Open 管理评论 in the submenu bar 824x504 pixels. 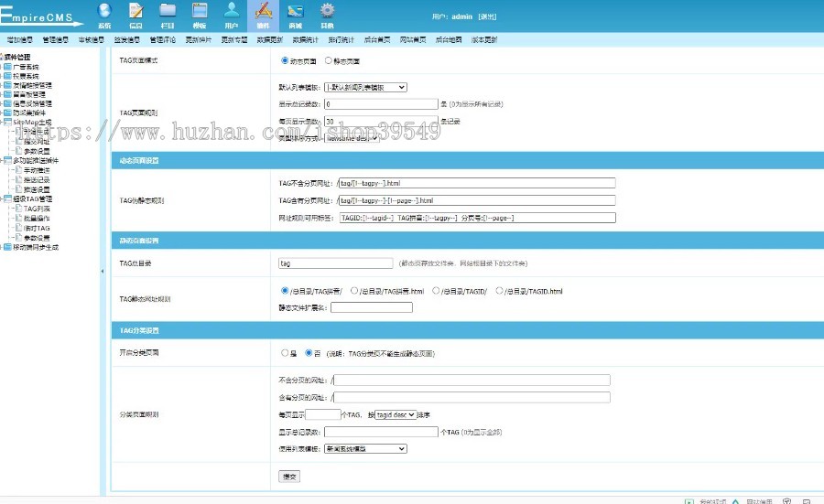coord(162,40)
